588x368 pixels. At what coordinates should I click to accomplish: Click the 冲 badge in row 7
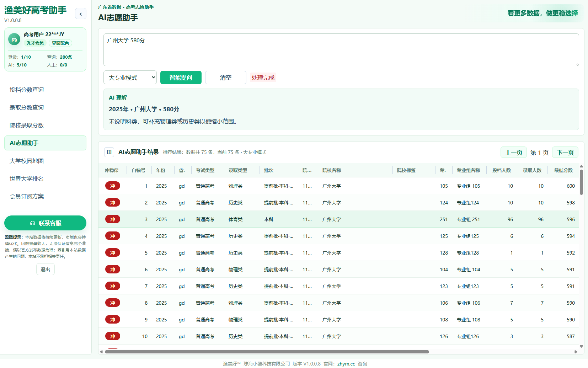coord(113,286)
